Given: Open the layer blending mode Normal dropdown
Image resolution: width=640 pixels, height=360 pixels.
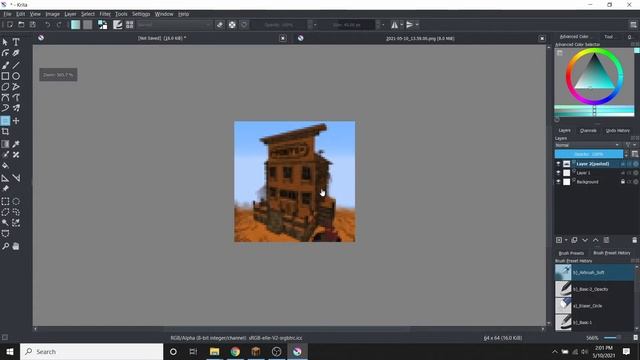Looking at the screenshot, I should [x=587, y=145].
